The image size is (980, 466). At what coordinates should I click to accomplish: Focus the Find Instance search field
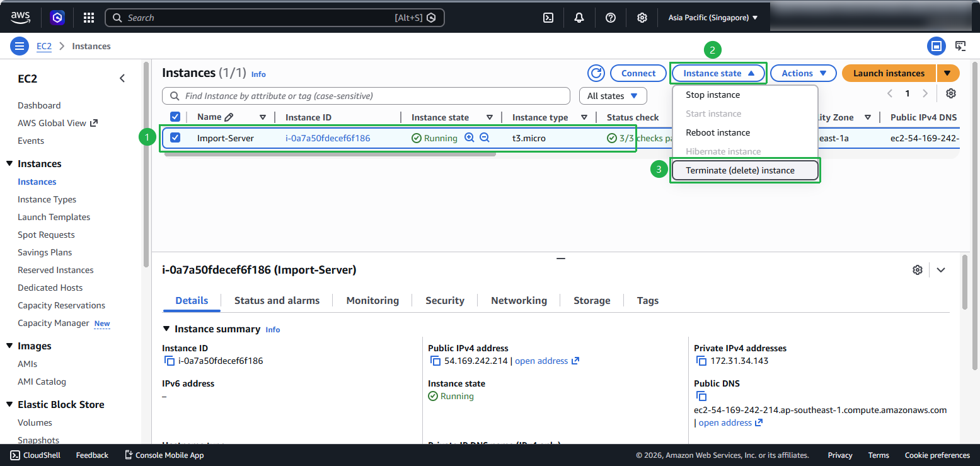point(366,96)
